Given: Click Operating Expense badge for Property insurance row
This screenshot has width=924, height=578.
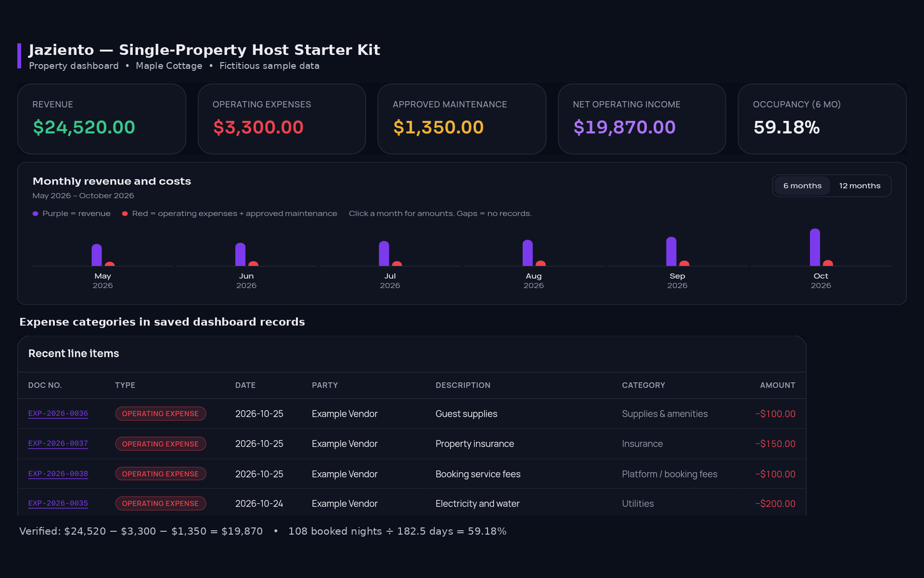Looking at the screenshot, I should pyautogui.click(x=161, y=444).
